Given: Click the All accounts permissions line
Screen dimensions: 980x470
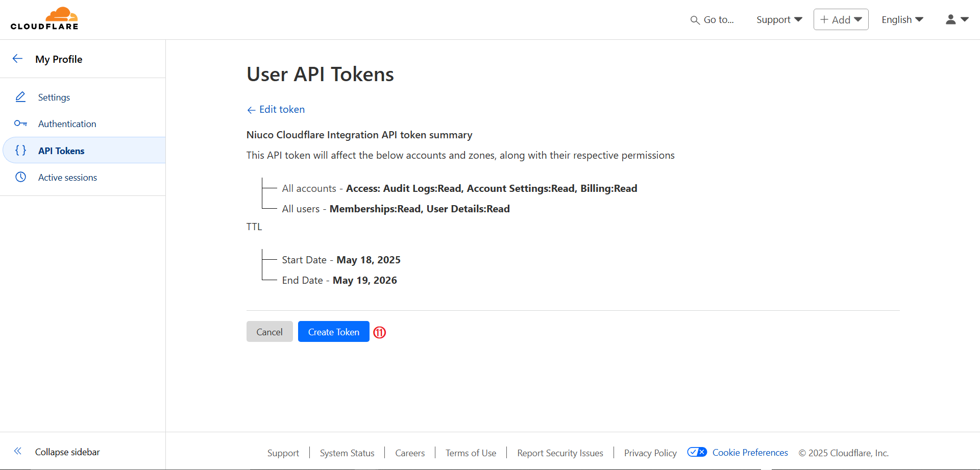Looking at the screenshot, I should tap(459, 188).
